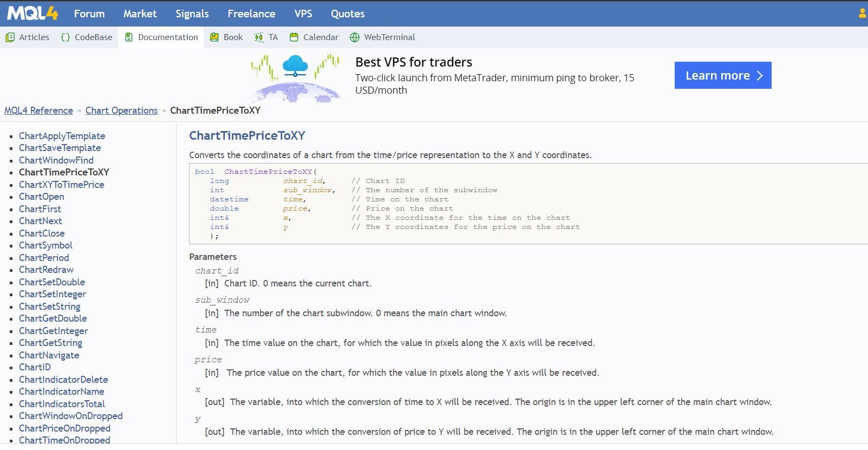Viewport: 868px width, 450px height.
Task: Go to Signals
Action: tap(192, 14)
